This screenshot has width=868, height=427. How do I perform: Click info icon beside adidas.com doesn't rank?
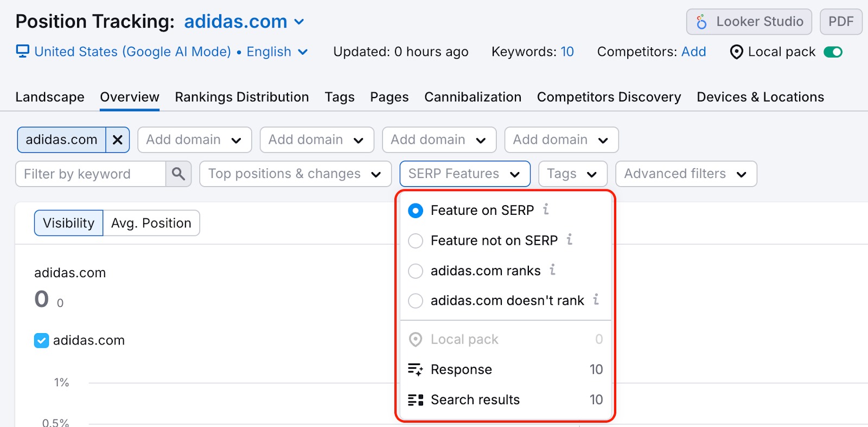(x=596, y=299)
